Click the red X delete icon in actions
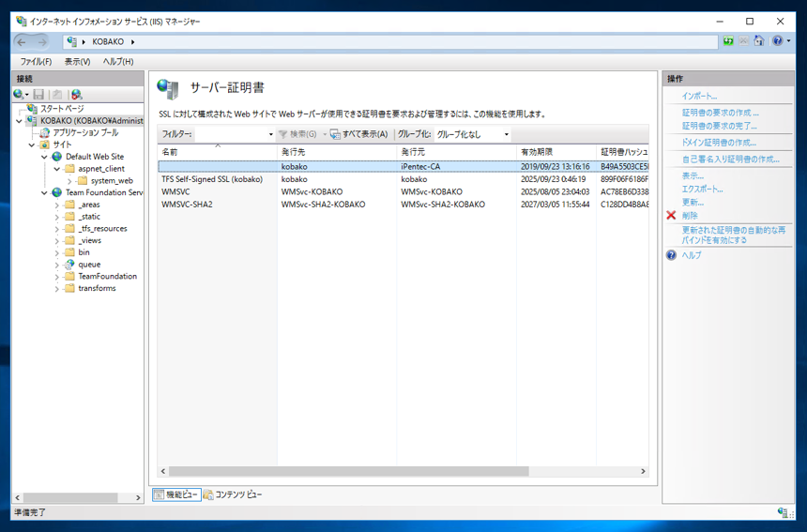Screen dimensions: 807x532 click(671, 215)
